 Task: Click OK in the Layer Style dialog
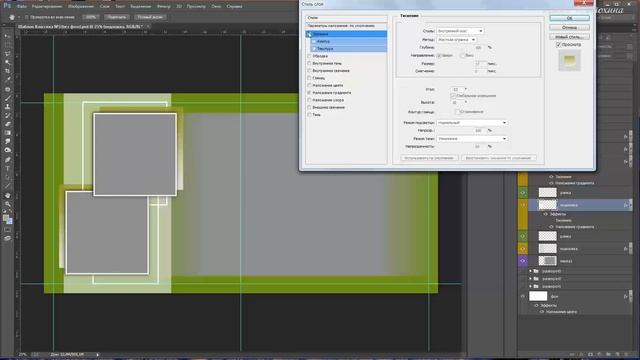click(x=569, y=18)
